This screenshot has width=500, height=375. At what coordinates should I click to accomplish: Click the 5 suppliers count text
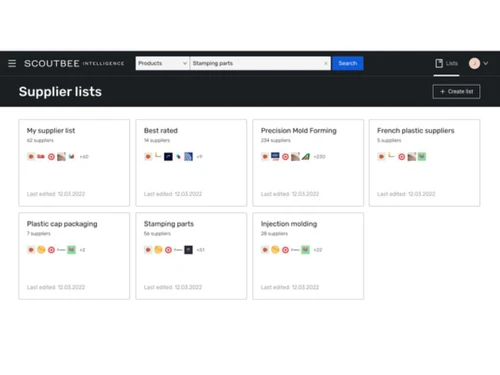click(389, 140)
